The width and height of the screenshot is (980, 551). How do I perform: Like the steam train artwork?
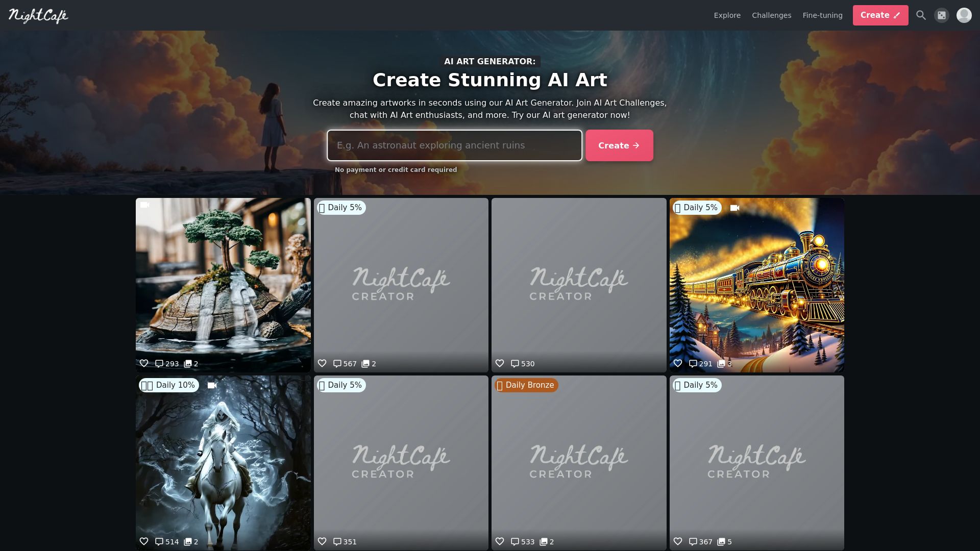tap(678, 363)
